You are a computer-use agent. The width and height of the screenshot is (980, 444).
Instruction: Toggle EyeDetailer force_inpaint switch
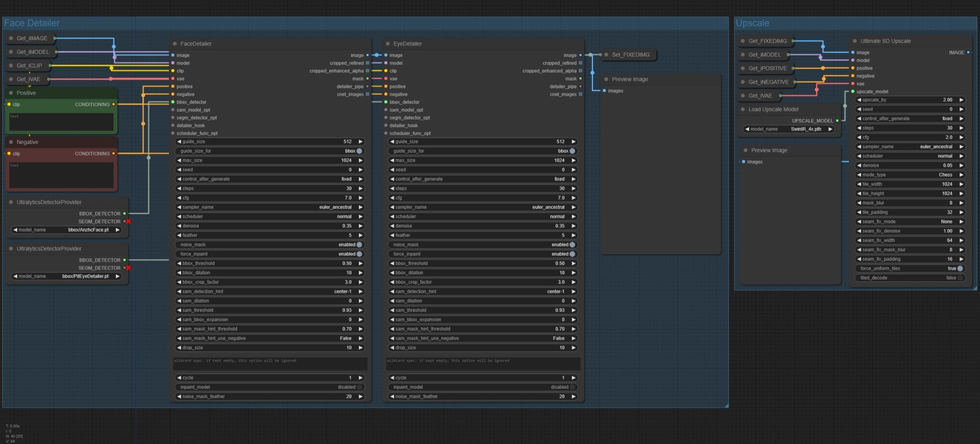click(x=572, y=254)
